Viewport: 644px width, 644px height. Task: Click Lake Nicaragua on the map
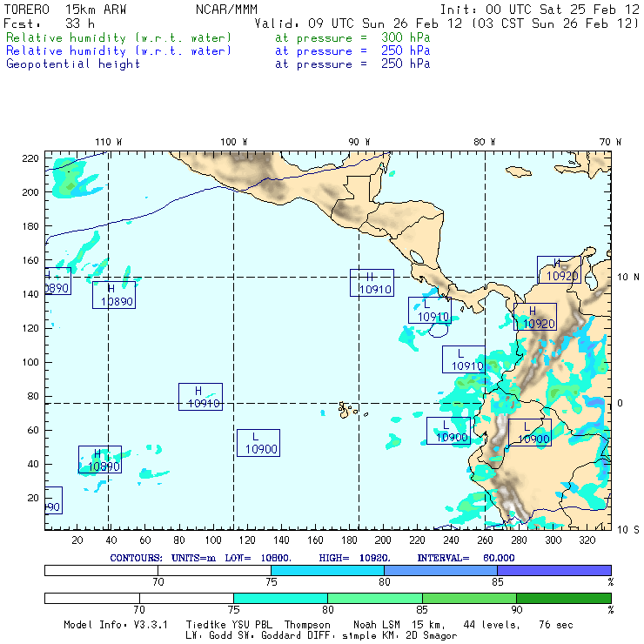coord(417,257)
